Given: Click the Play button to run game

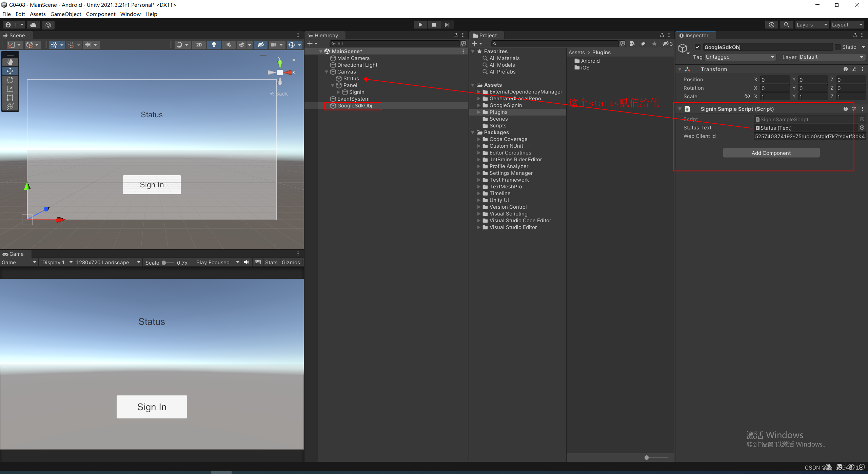Looking at the screenshot, I should coord(420,24).
